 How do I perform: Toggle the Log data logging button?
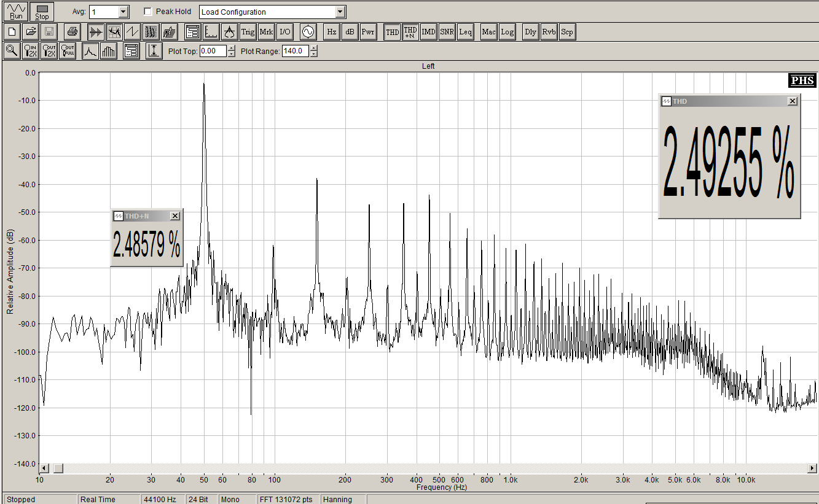coord(507,32)
